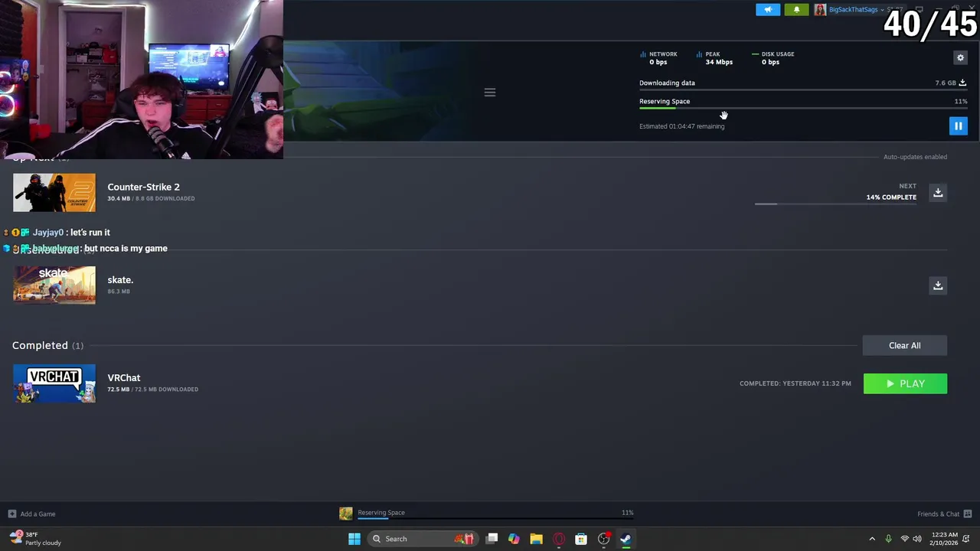Open Opera browser from the taskbar
The width and height of the screenshot is (980, 551).
click(559, 539)
